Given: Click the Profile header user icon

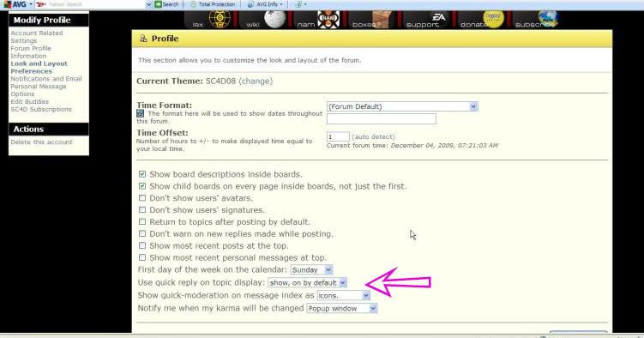Looking at the screenshot, I should pyautogui.click(x=143, y=39).
